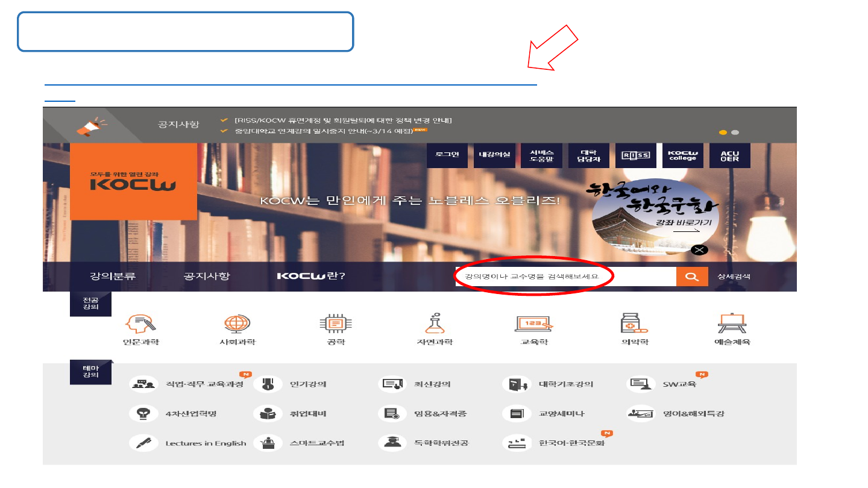Click the 독학학위전공 graduate icon
Viewport: 868px width, 488px height.
[392, 443]
